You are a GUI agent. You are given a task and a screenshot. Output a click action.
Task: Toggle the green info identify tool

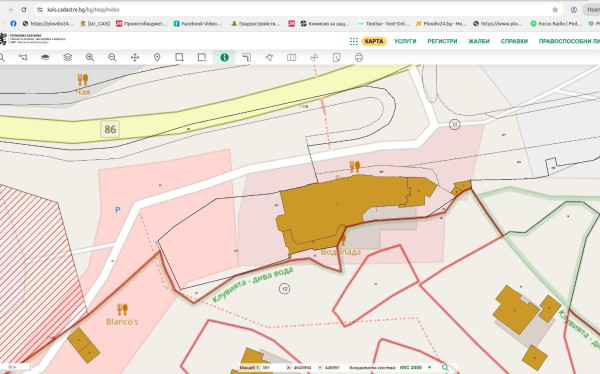point(224,57)
